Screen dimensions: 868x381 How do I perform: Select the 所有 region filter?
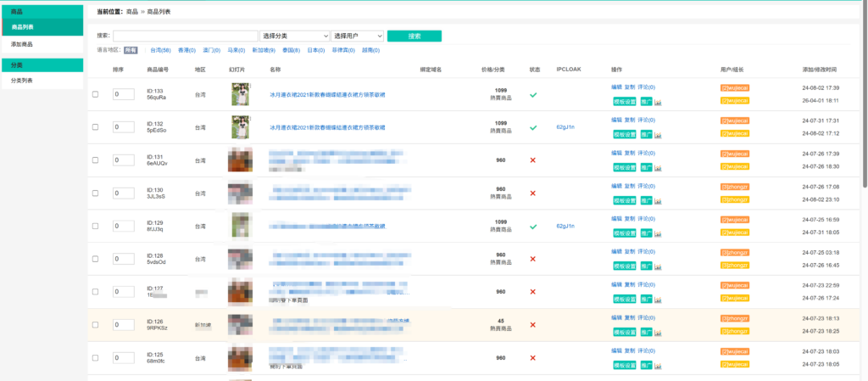click(131, 50)
